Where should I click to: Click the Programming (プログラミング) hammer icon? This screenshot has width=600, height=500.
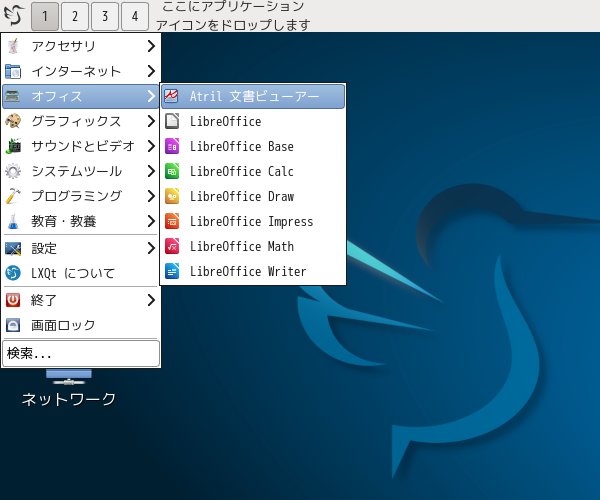point(13,196)
